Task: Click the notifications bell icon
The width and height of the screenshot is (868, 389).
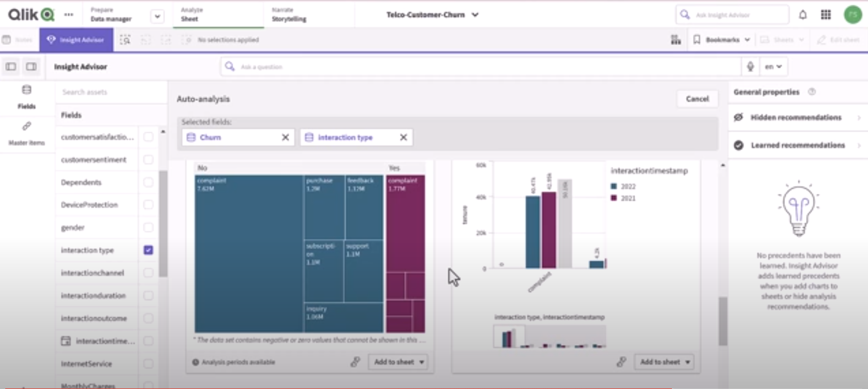Action: point(802,15)
